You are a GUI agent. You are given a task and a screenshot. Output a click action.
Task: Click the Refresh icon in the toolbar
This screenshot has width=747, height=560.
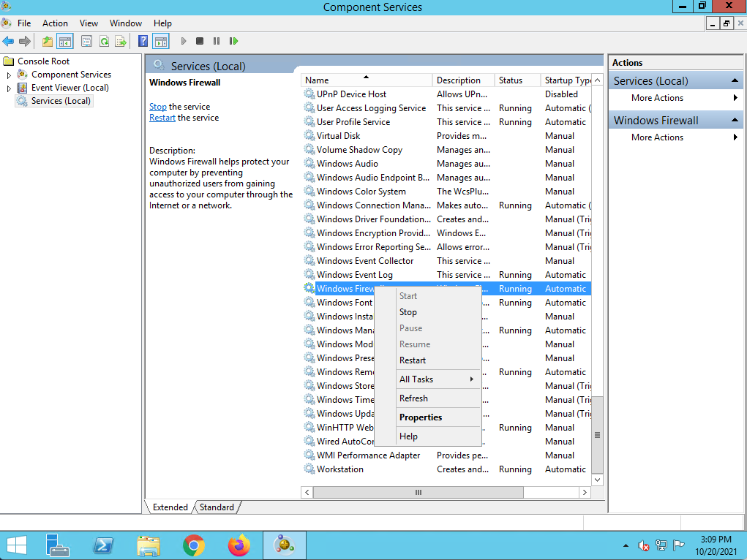pyautogui.click(x=104, y=42)
